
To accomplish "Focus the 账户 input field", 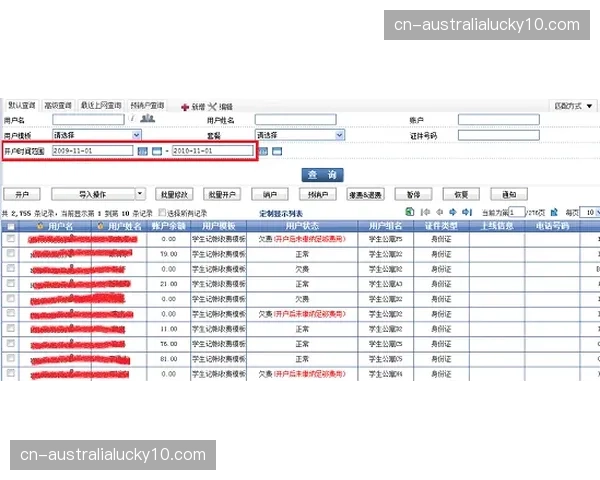I will coord(499,119).
